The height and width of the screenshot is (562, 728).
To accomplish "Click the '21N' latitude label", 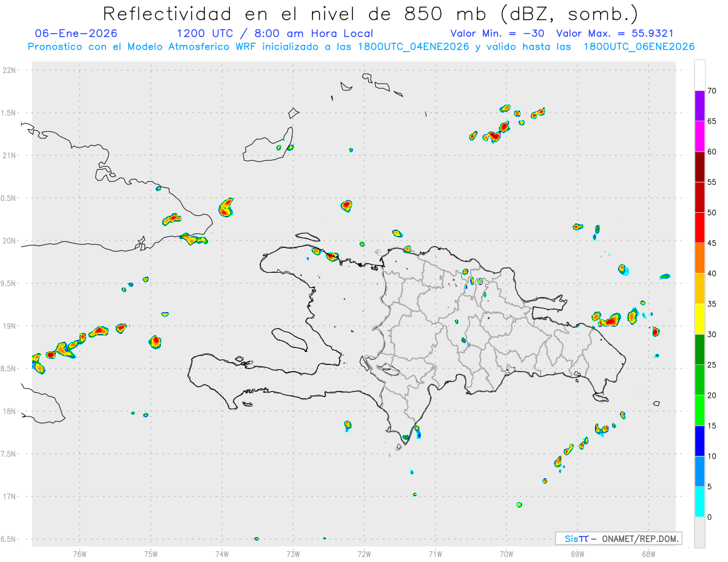I will click(10, 155).
